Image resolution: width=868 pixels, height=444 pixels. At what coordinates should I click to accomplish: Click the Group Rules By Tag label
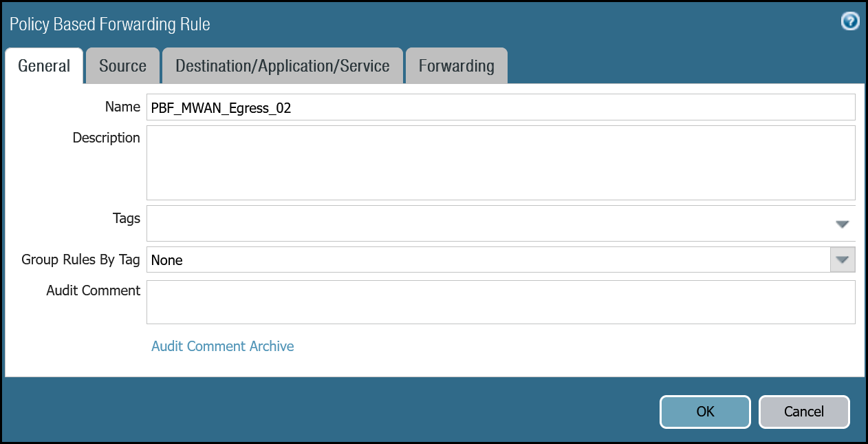pyautogui.click(x=80, y=260)
